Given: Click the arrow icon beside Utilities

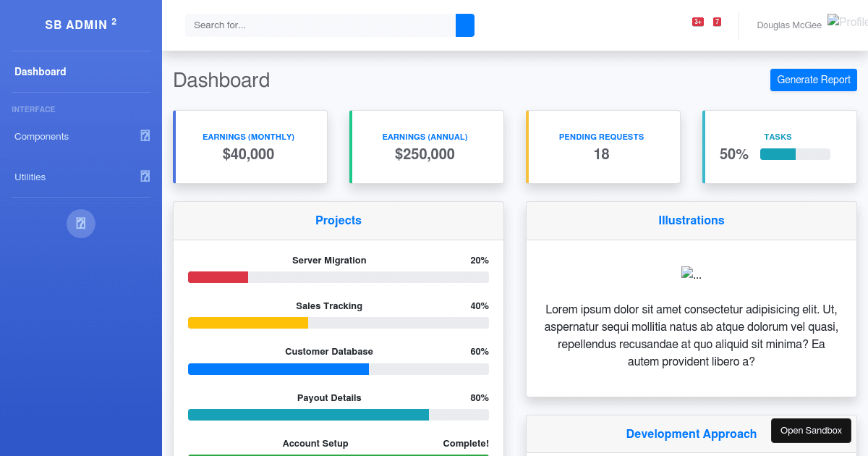Looking at the screenshot, I should [x=145, y=176].
